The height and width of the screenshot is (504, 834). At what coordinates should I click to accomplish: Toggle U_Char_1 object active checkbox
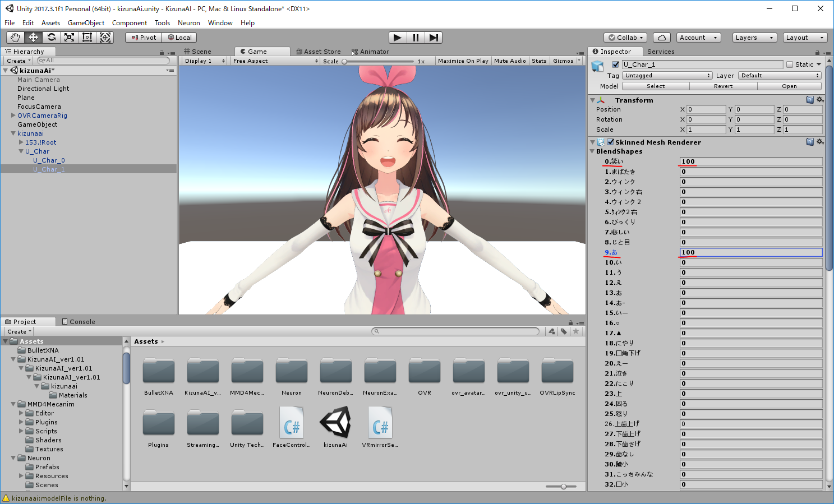[615, 64]
